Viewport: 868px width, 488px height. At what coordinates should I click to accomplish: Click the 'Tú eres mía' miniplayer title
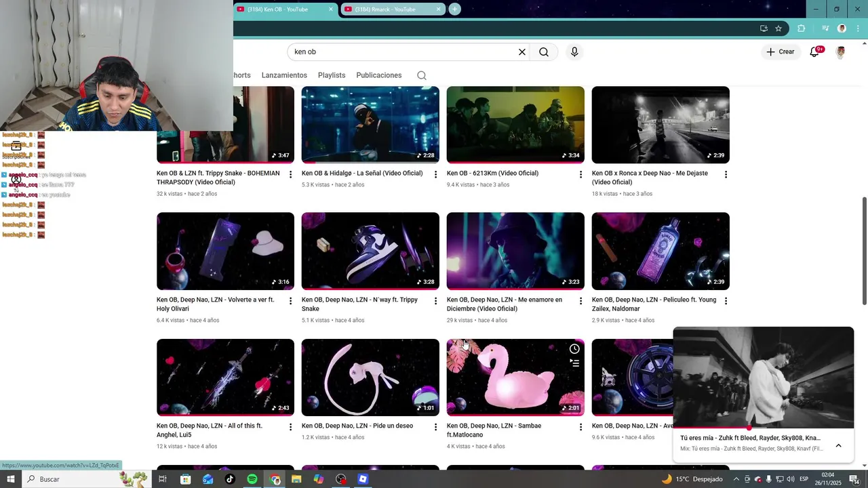[750, 438]
